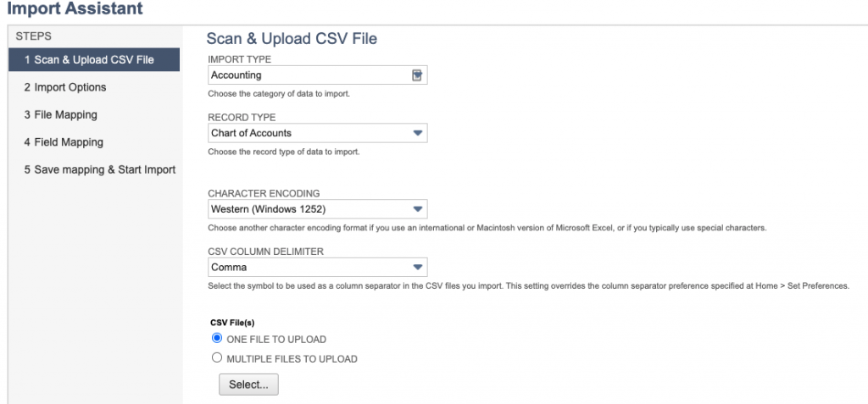Open the Comma delimiter selection field
Viewport: 868px width, 404px height.
pos(317,268)
